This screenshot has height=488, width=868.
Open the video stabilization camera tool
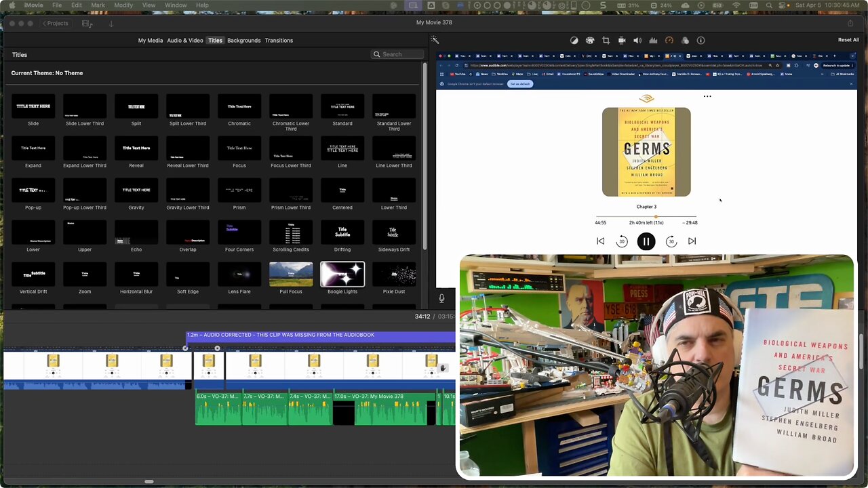[622, 40]
